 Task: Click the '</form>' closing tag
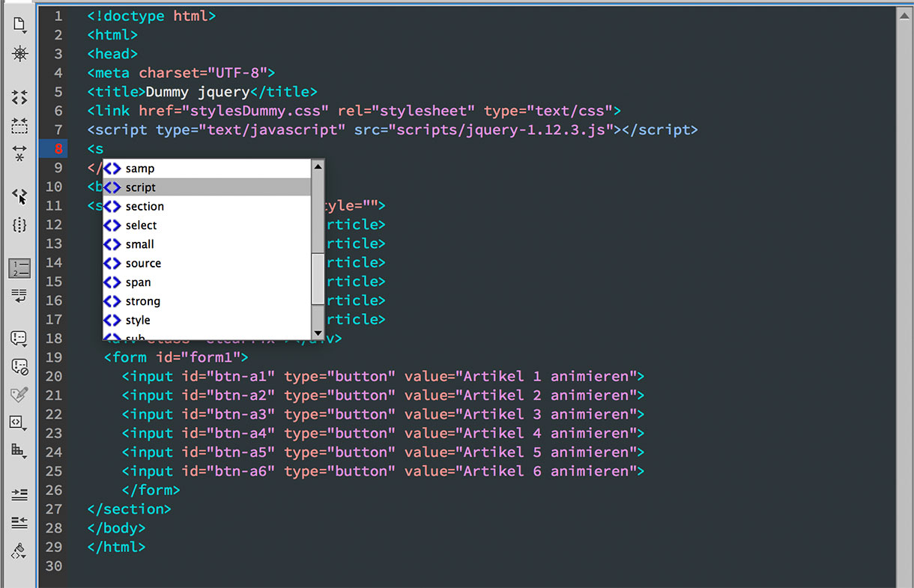(x=151, y=491)
